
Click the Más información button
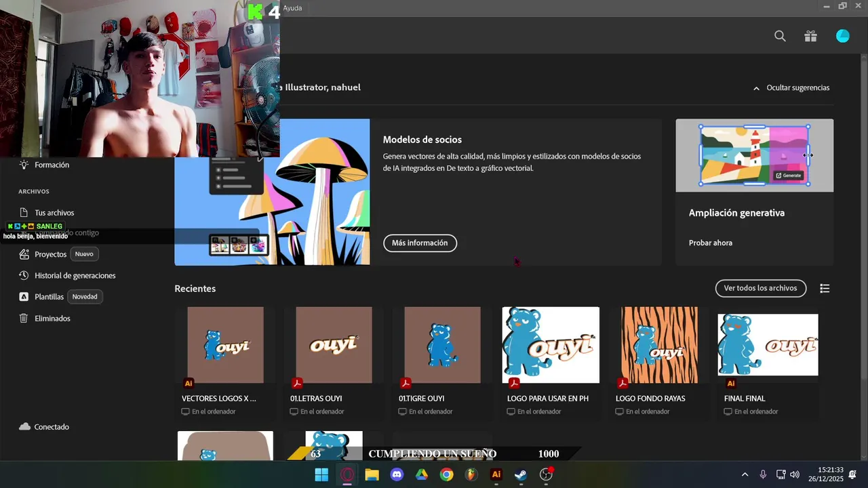pyautogui.click(x=420, y=243)
